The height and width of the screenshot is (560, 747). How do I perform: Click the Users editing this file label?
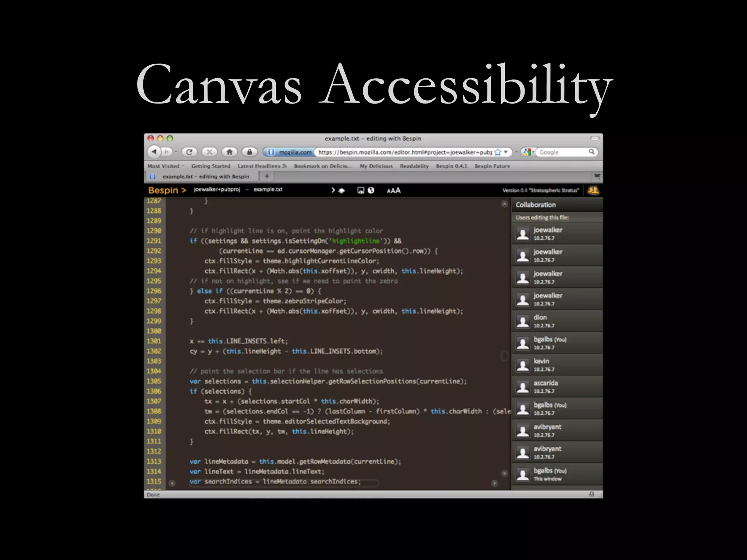(x=542, y=217)
